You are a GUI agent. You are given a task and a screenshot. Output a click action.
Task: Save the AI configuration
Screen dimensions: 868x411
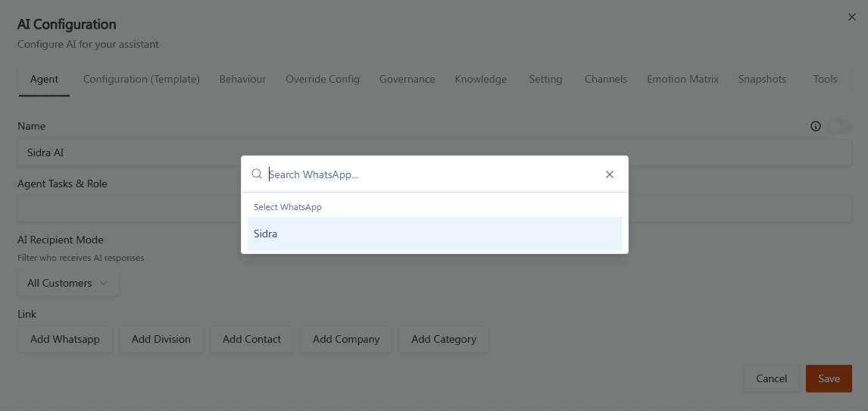[x=829, y=379]
